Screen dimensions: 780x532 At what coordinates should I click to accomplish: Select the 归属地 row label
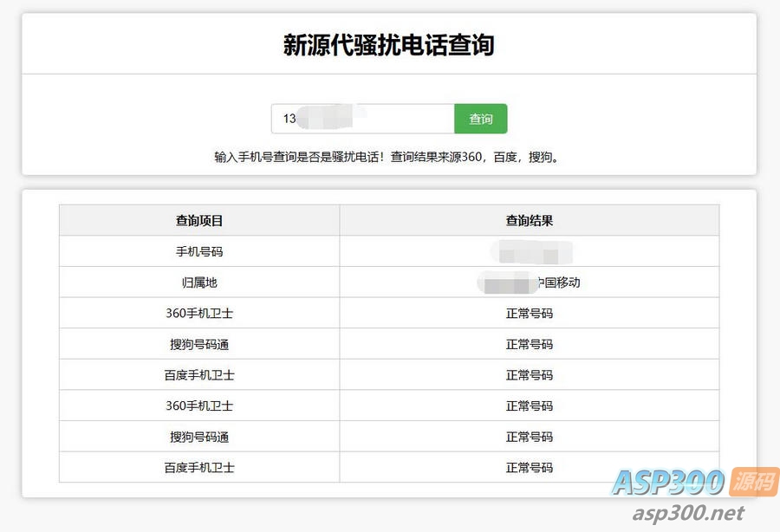(199, 282)
